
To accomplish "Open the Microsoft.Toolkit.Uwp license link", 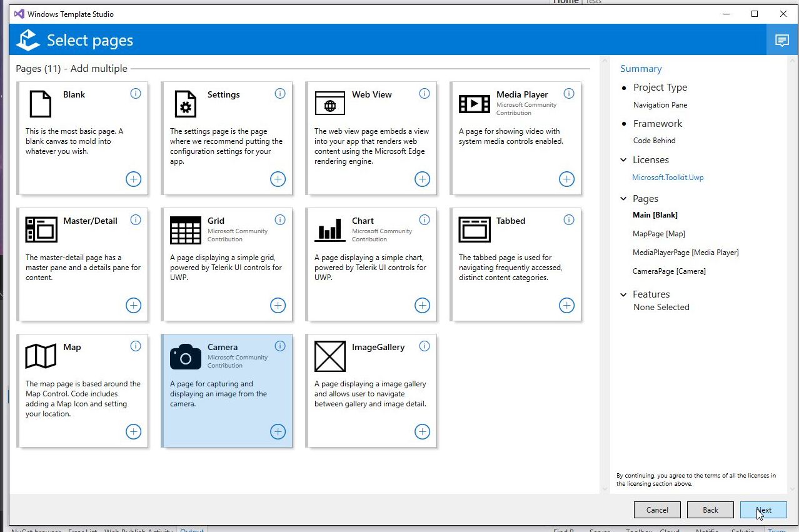I will click(668, 178).
